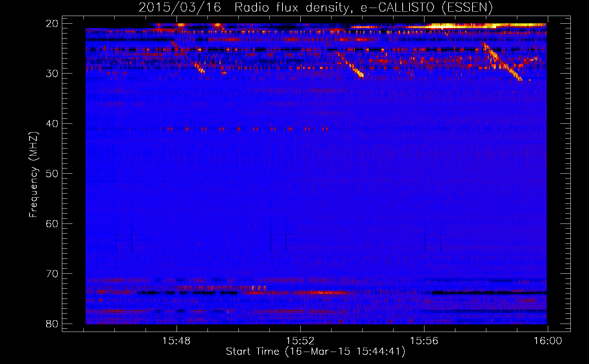This screenshot has width=589, height=364.
Task: Click the 15:48 time tick label
Action: coord(177,341)
